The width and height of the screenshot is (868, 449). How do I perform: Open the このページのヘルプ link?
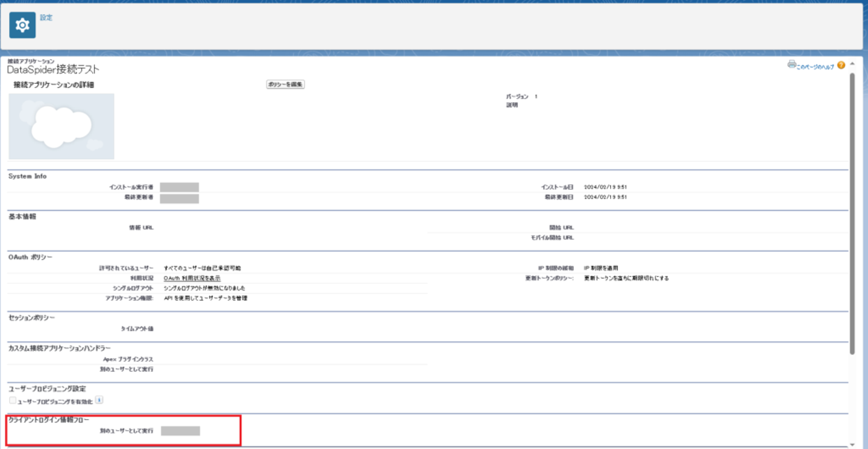point(815,67)
